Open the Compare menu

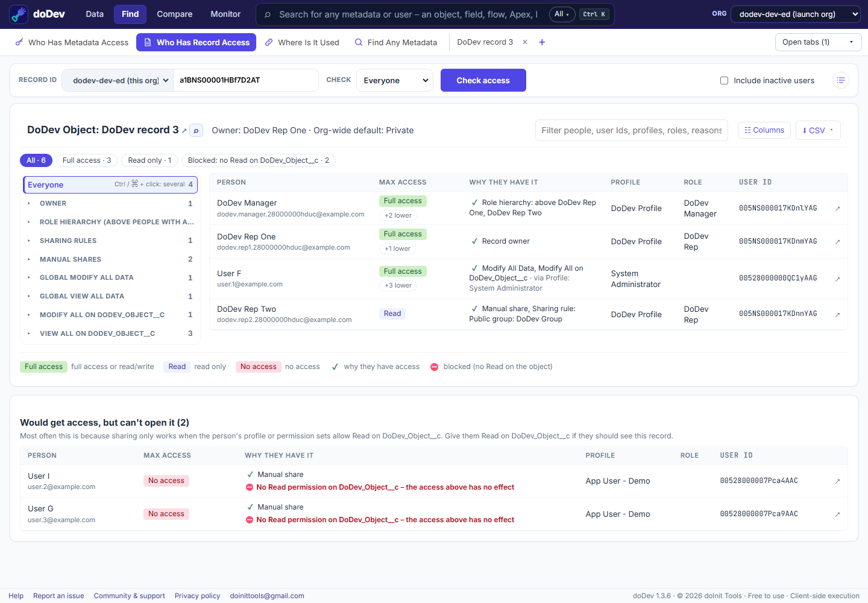(175, 14)
